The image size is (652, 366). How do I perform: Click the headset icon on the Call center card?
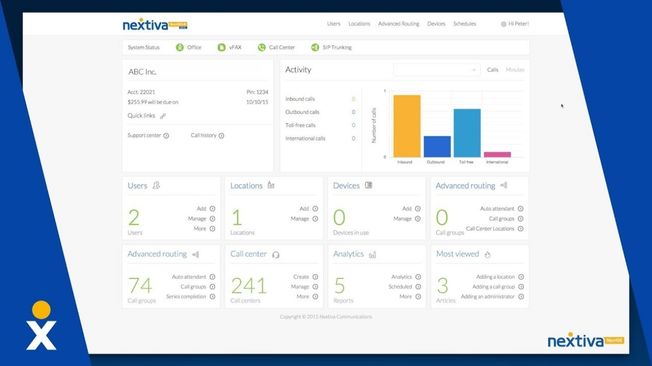[x=276, y=255]
